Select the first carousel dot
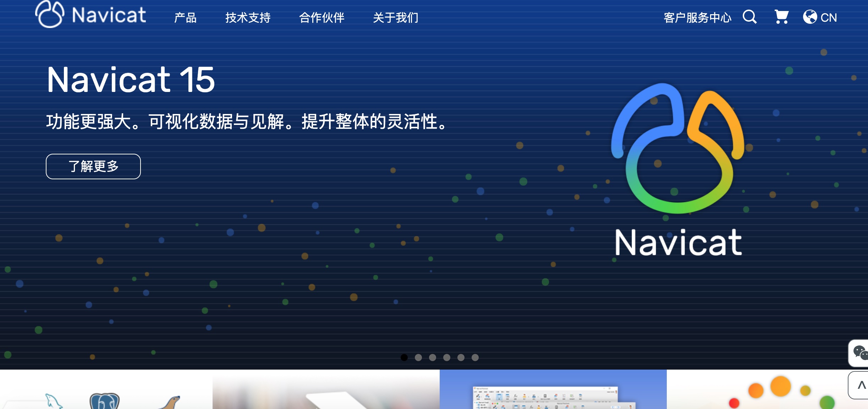The width and height of the screenshot is (868, 409). pos(404,358)
